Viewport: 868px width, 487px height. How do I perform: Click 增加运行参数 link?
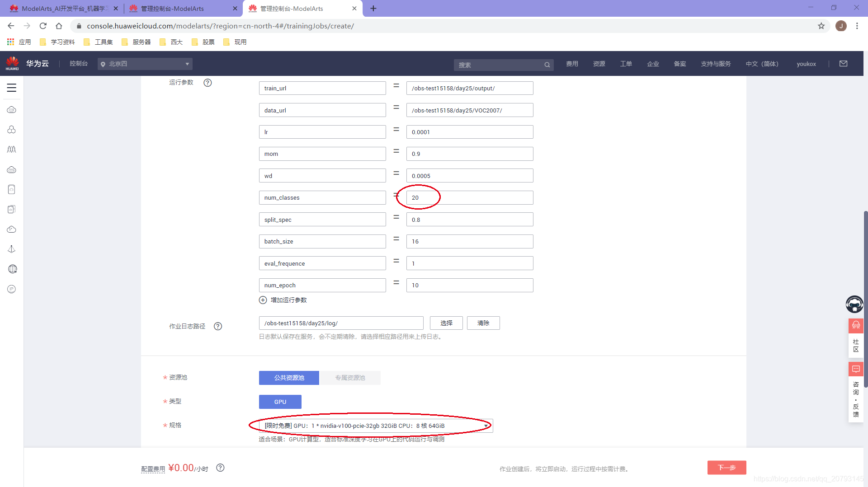point(288,300)
